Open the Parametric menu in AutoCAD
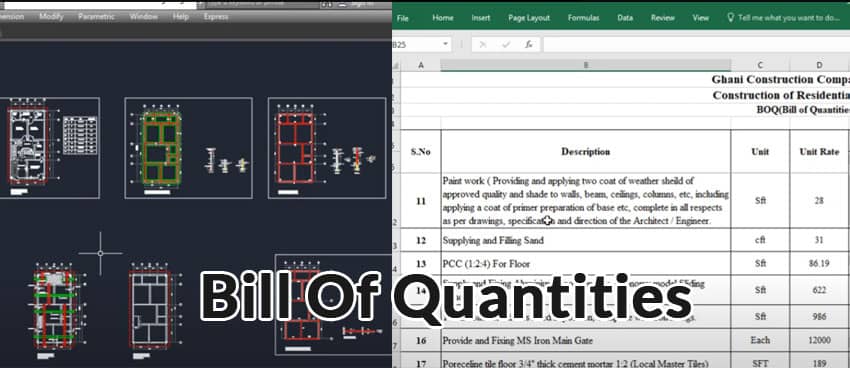This screenshot has height=368, width=850. point(96,17)
